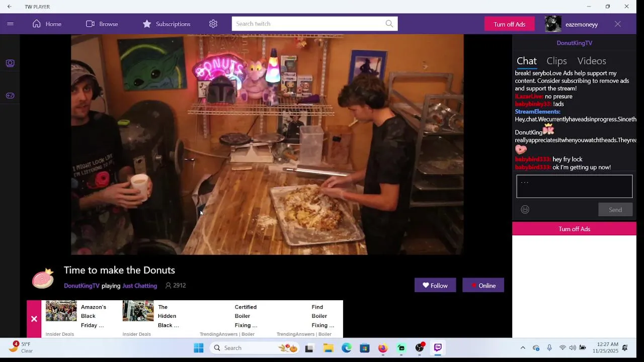The height and width of the screenshot is (362, 644).
Task: Open the Wi-Fi network tray icon
Action: point(562,348)
